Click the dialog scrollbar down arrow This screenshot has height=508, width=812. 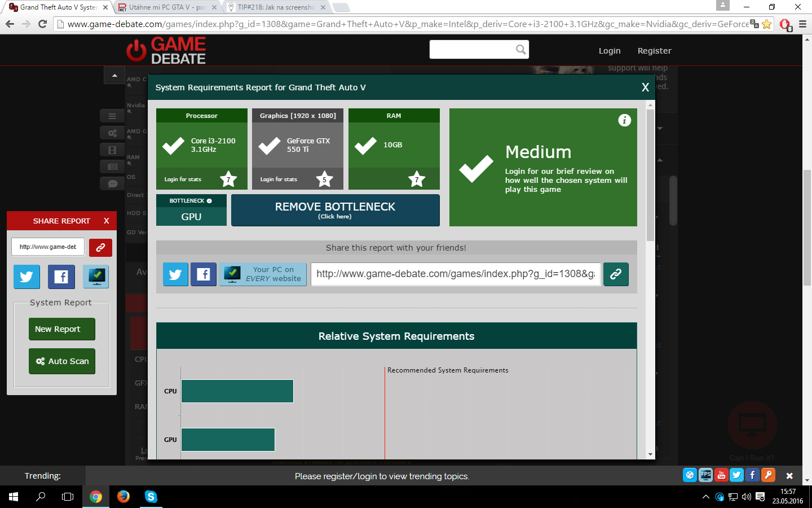pyautogui.click(x=651, y=454)
